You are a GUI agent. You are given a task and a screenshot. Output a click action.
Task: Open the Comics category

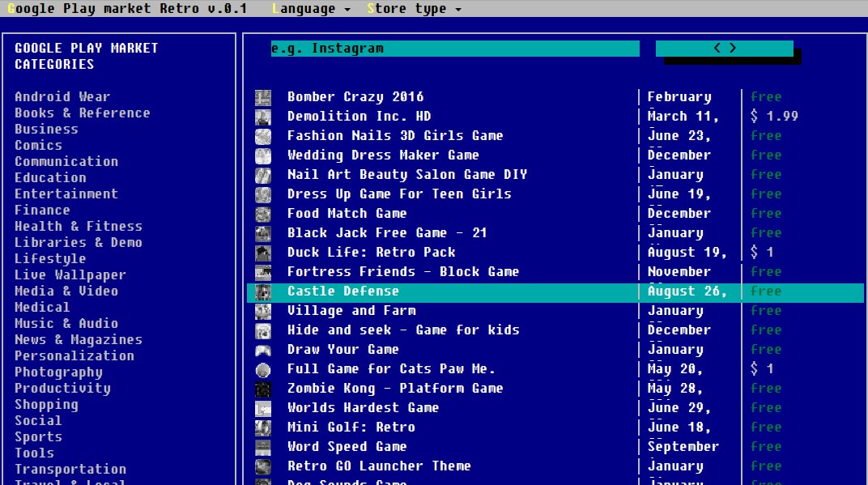coord(38,145)
